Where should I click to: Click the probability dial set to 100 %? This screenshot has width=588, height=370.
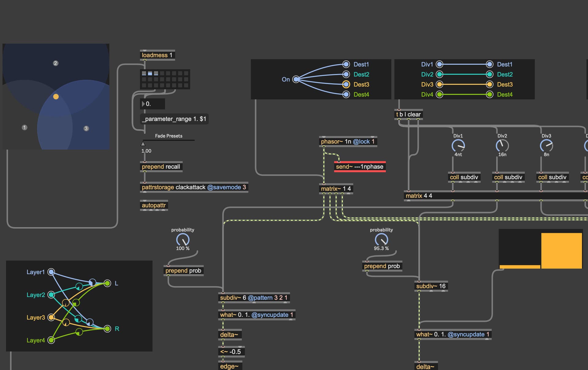[x=183, y=239]
